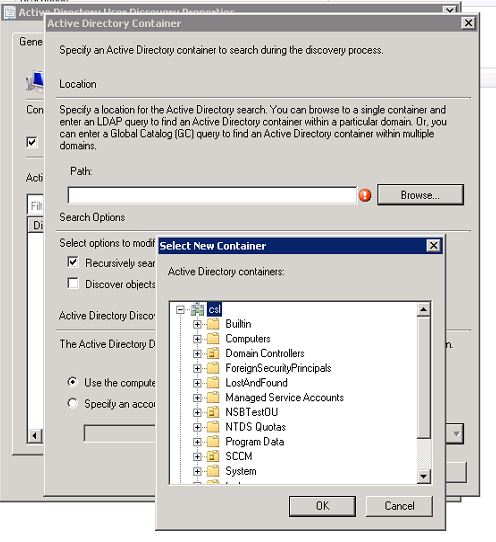The height and width of the screenshot is (542, 496).
Task: Enable the Discover objects checkbox
Action: (x=73, y=283)
